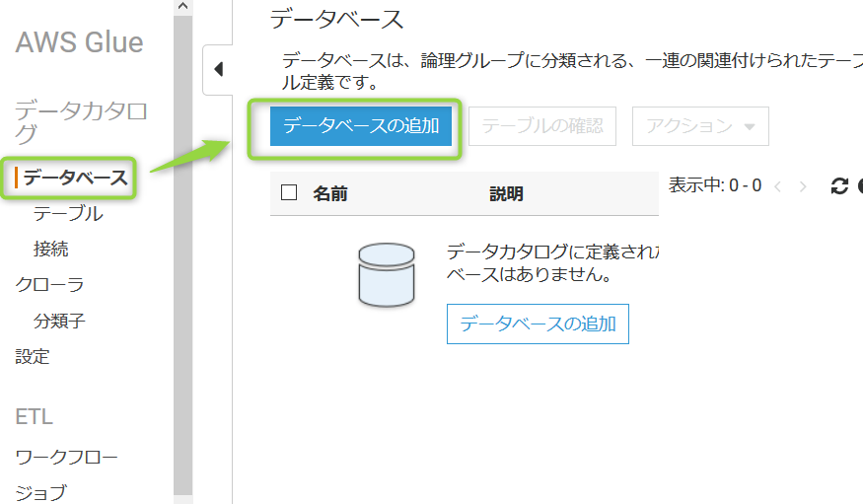The height and width of the screenshot is (504, 863).
Task: Open クローラ in the sidebar
Action: click(49, 284)
